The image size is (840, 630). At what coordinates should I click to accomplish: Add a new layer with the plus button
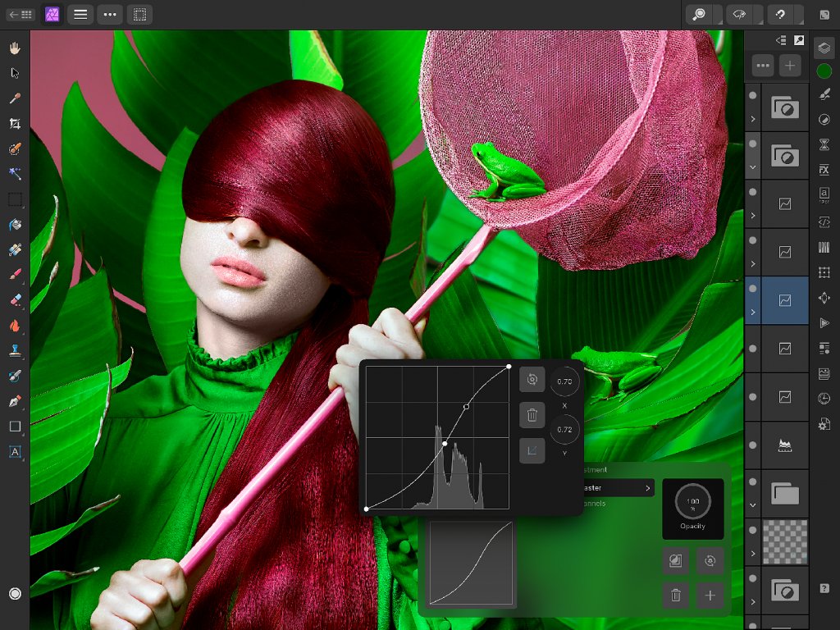click(790, 66)
